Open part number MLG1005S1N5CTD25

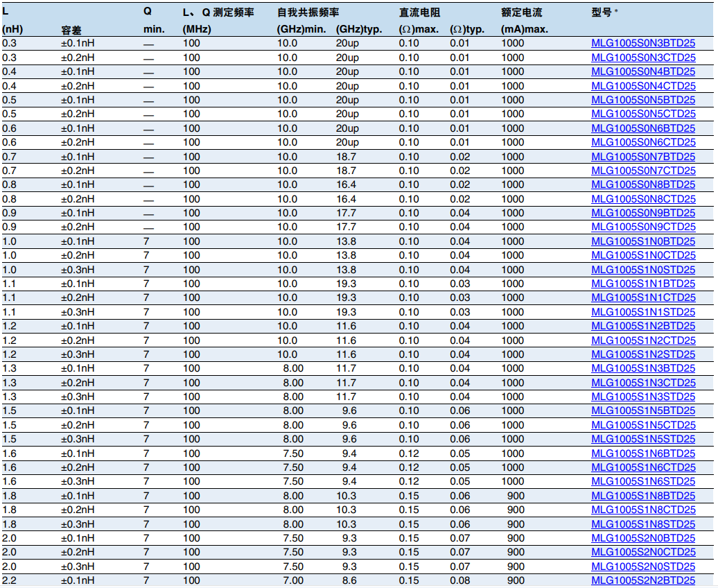[643, 425]
